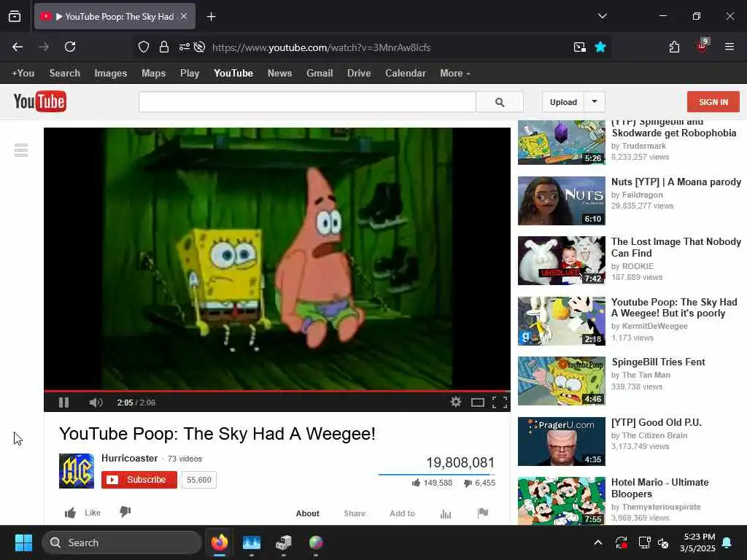Toggle picture-in-picture from the address bar
The width and height of the screenshot is (747, 560).
pos(579,47)
